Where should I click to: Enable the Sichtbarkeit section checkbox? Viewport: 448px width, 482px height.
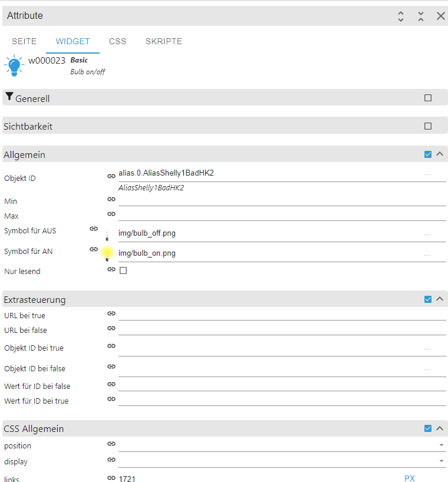tap(428, 126)
